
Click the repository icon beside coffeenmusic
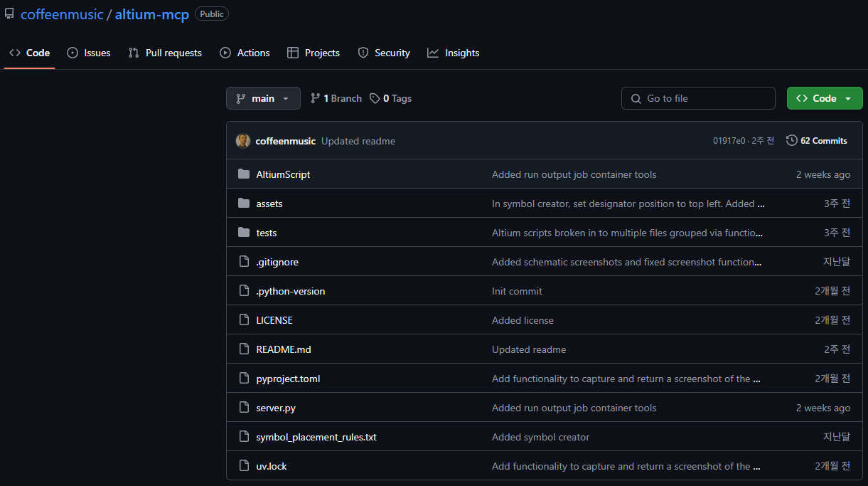click(x=9, y=14)
